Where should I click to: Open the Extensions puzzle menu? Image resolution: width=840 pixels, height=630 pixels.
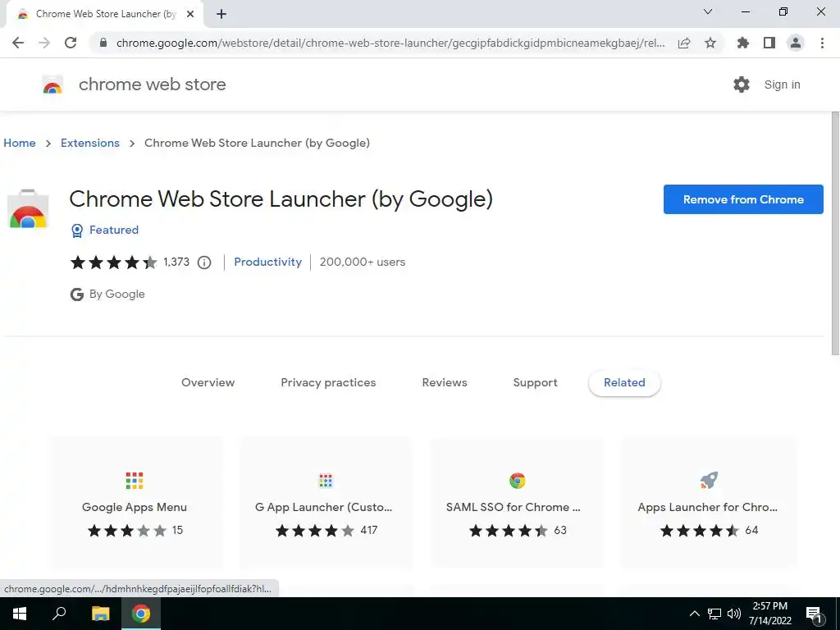point(743,43)
